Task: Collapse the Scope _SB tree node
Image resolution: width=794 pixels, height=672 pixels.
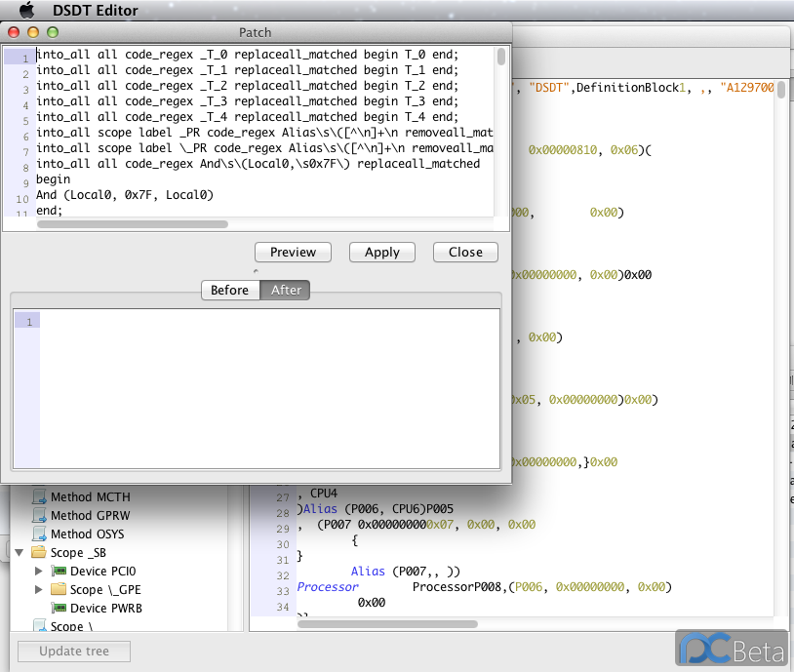Action: click(20, 553)
